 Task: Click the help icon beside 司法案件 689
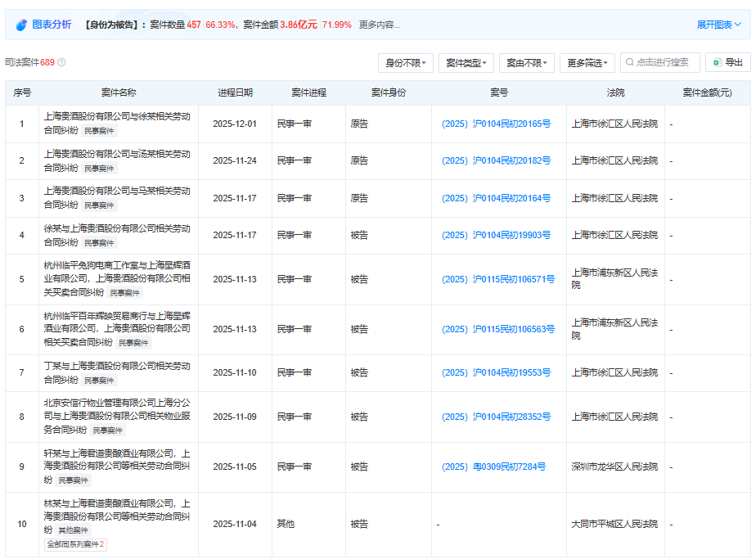click(61, 62)
